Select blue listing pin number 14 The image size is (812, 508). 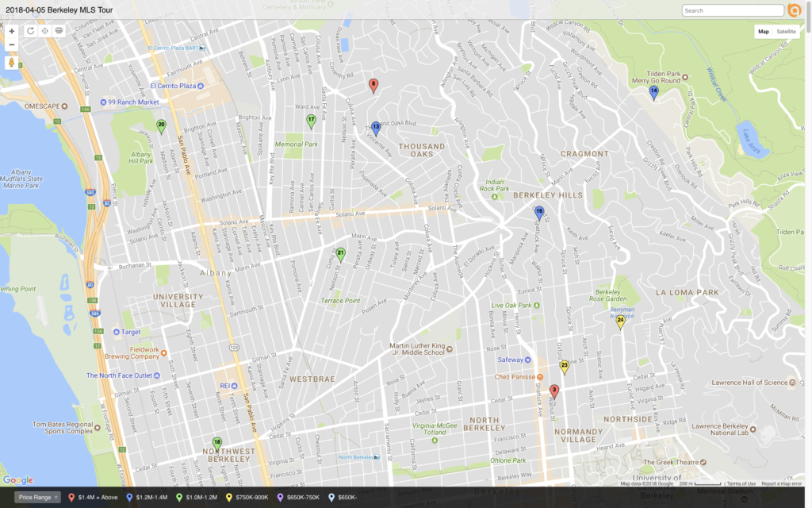[654, 93]
